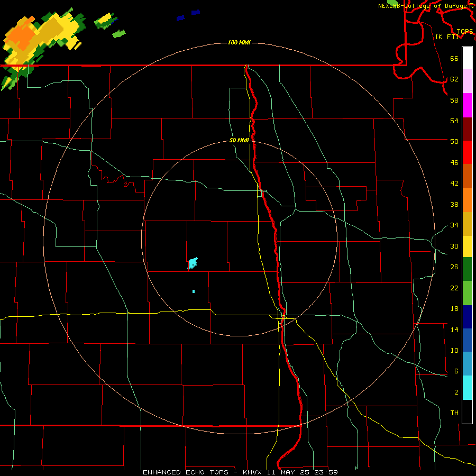The image size is (476, 476).
Task: Click the large cyan echo near radar center
Action: (x=193, y=263)
